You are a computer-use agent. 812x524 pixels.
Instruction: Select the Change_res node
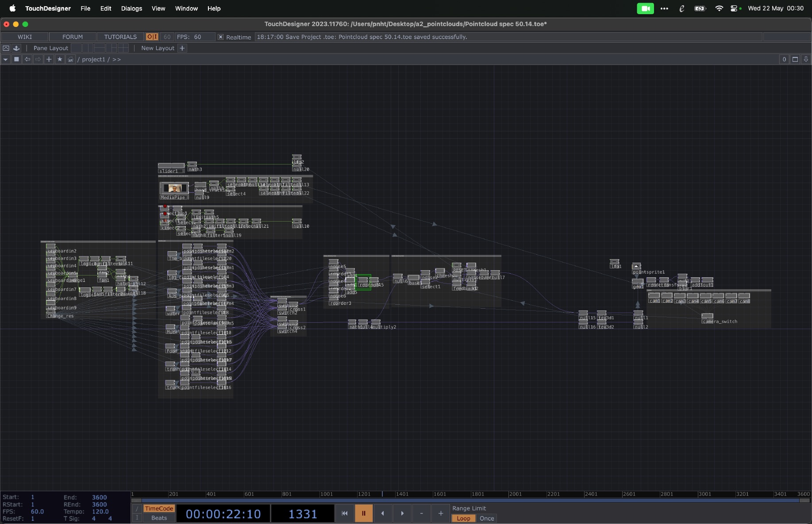[x=51, y=311]
